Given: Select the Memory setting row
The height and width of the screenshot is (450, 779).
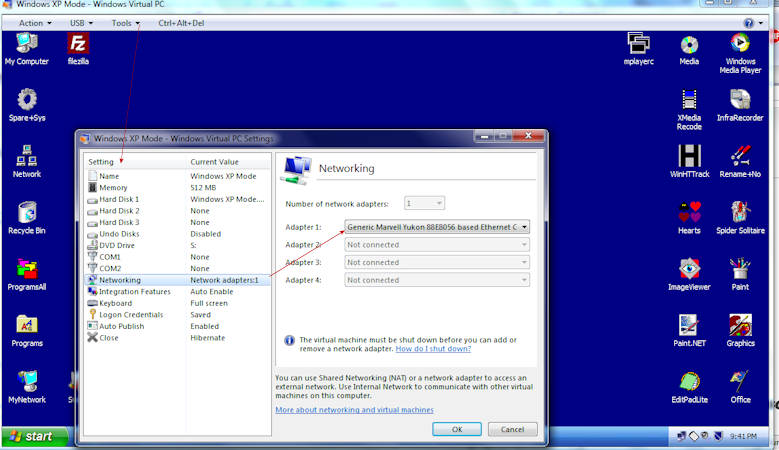Looking at the screenshot, I should coord(178,188).
